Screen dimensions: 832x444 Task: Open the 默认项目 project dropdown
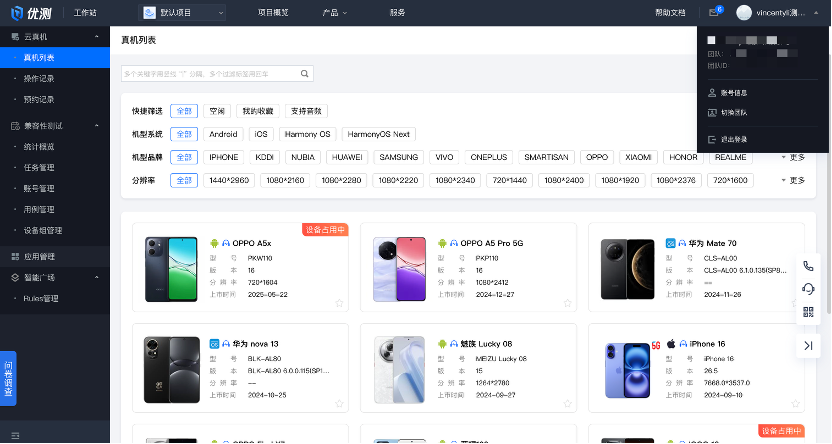(x=182, y=13)
